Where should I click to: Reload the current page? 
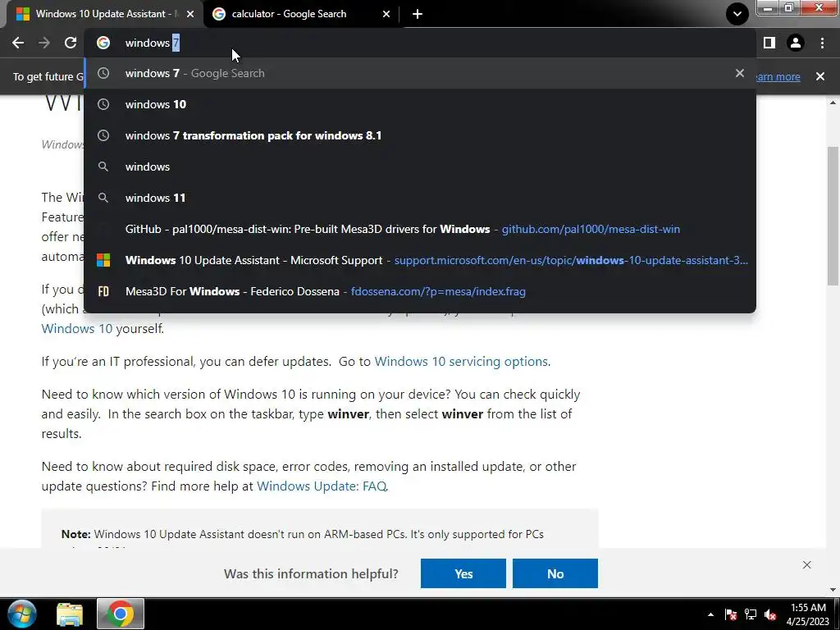pyautogui.click(x=71, y=43)
